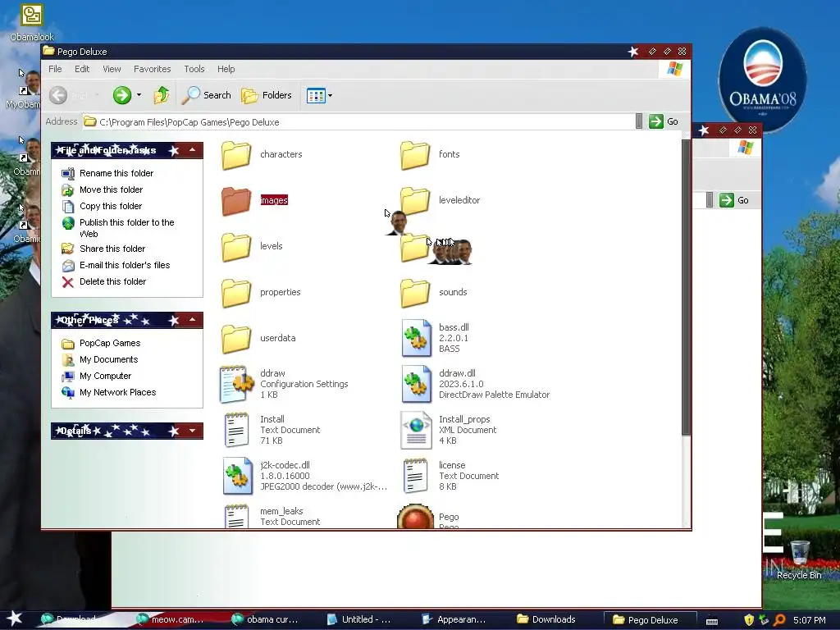840x630 pixels.
Task: Open the File menu
Action: (55, 69)
